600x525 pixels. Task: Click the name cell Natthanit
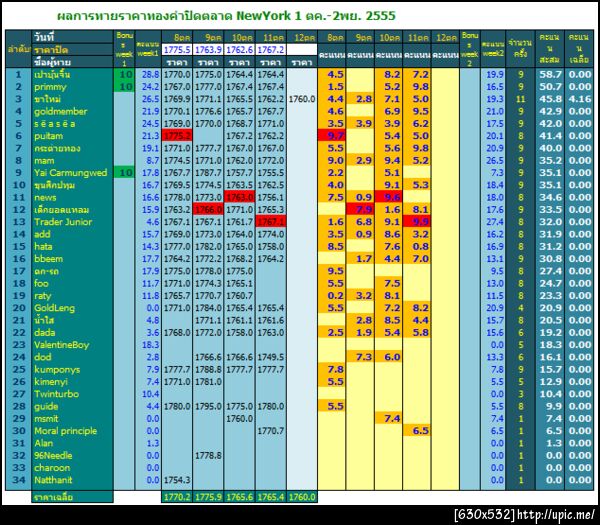click(72, 480)
